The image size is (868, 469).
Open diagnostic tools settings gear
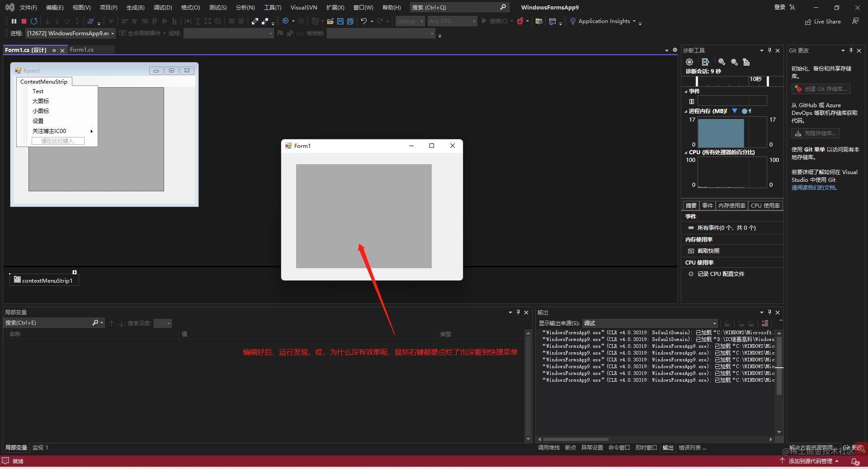689,62
